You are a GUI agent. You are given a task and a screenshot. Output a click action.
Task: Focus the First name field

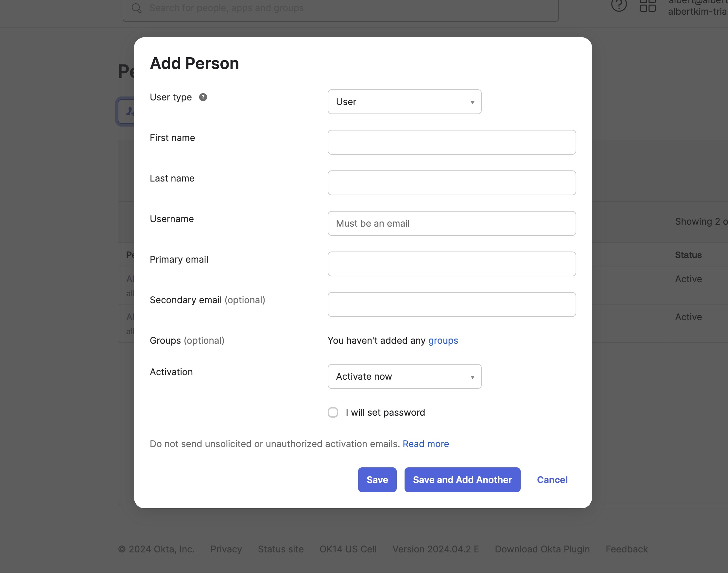452,142
